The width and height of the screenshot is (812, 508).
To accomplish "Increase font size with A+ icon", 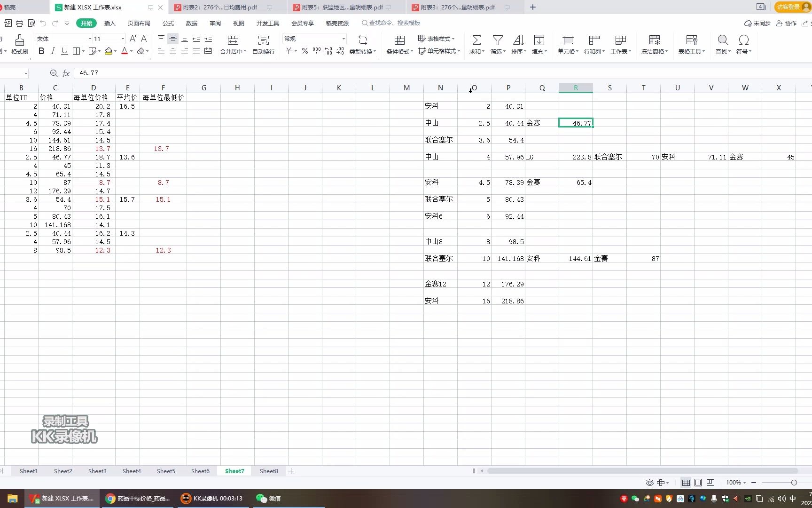I will click(133, 39).
